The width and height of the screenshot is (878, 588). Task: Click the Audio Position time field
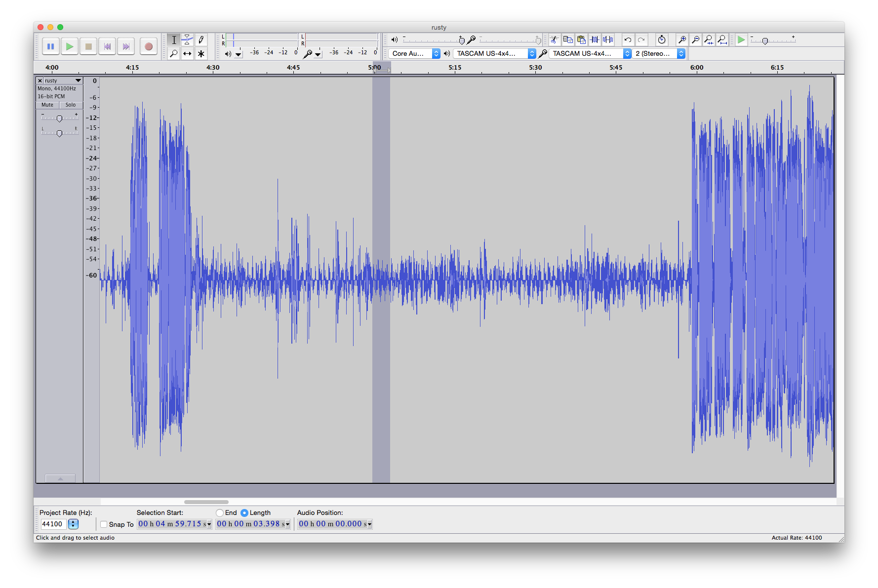click(x=332, y=524)
